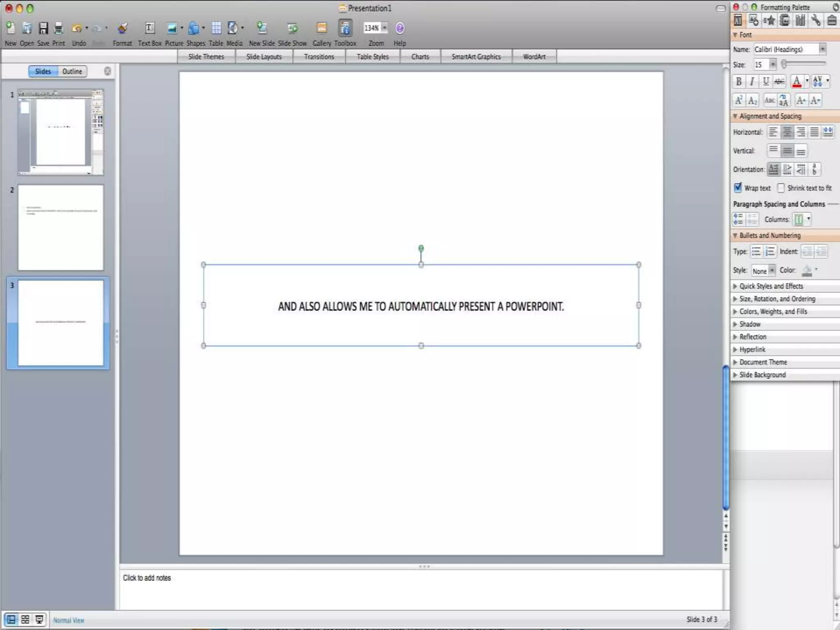The height and width of the screenshot is (630, 840).
Task: Select center horizontal alignment icon
Action: (x=787, y=132)
